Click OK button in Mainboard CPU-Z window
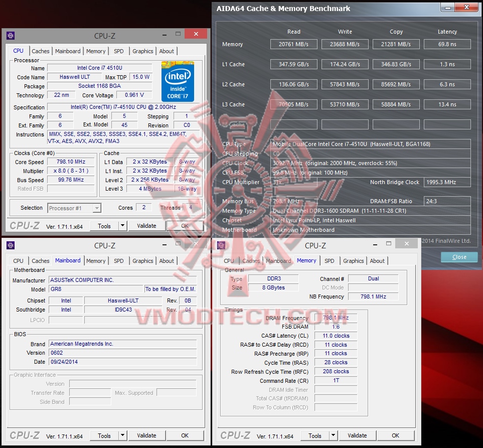This screenshot has height=448, width=483. point(185,435)
